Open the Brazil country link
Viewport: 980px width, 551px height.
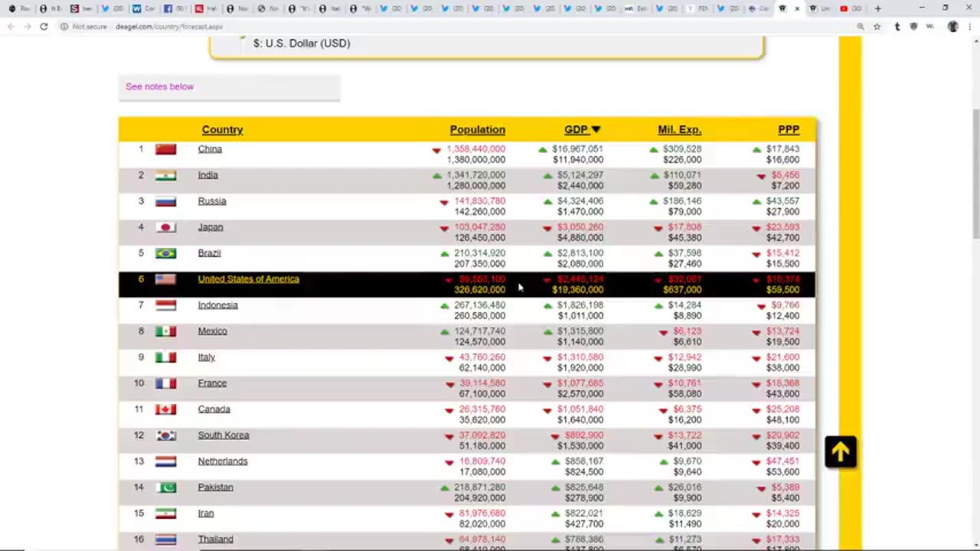click(x=209, y=253)
